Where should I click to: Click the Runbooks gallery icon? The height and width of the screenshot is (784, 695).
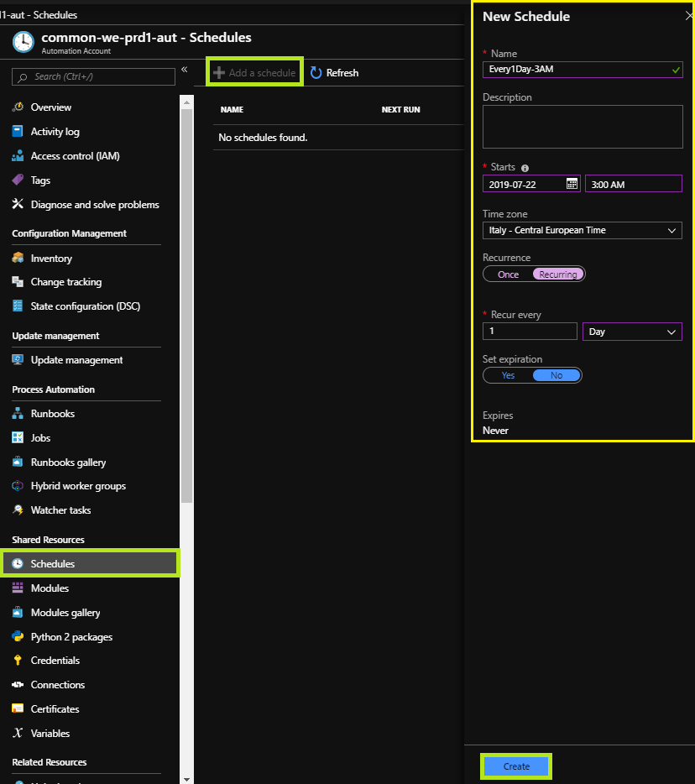pyautogui.click(x=18, y=462)
